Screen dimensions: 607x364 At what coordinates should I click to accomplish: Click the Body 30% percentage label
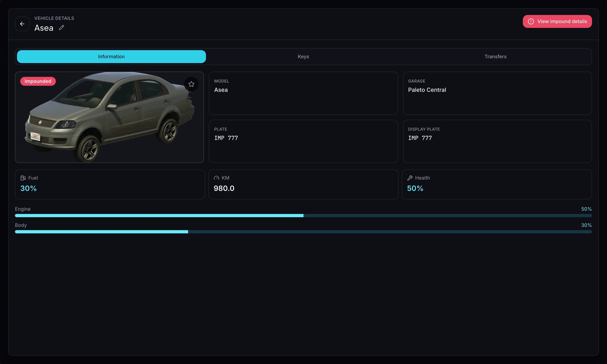[586, 225]
